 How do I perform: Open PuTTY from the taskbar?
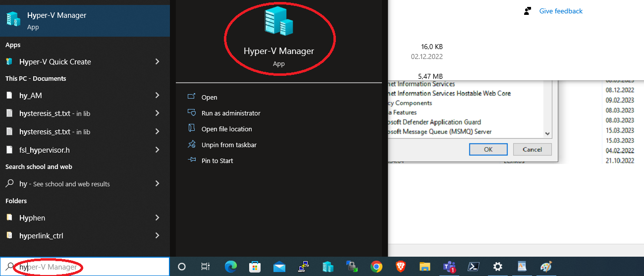[x=303, y=267]
